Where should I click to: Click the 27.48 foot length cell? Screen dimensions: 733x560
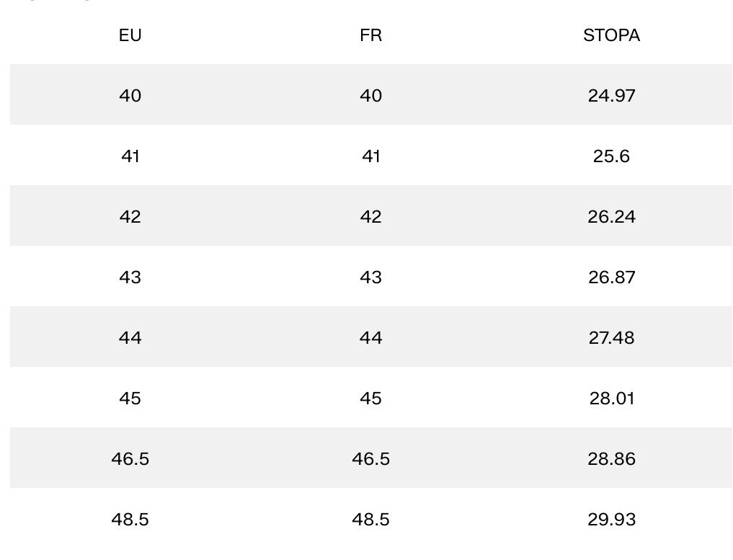(x=611, y=337)
